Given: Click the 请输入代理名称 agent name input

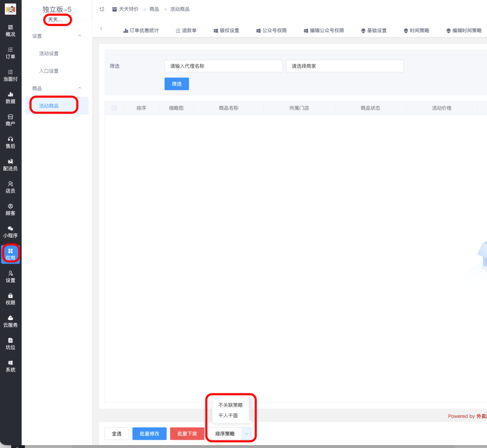Looking at the screenshot, I should tap(223, 66).
